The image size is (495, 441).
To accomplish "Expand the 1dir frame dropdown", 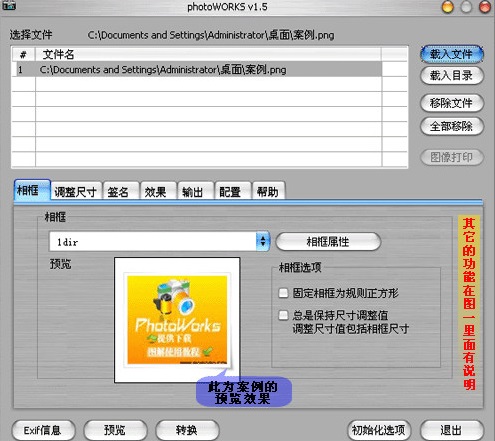I will pyautogui.click(x=263, y=241).
